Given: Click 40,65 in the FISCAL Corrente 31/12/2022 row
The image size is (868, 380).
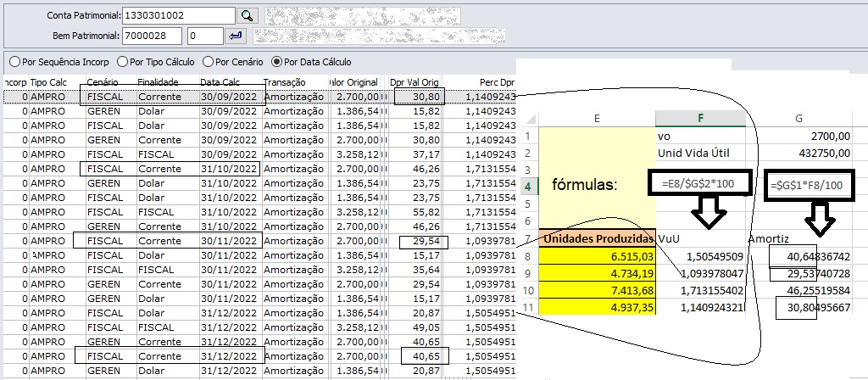Looking at the screenshot, I should 429,355.
